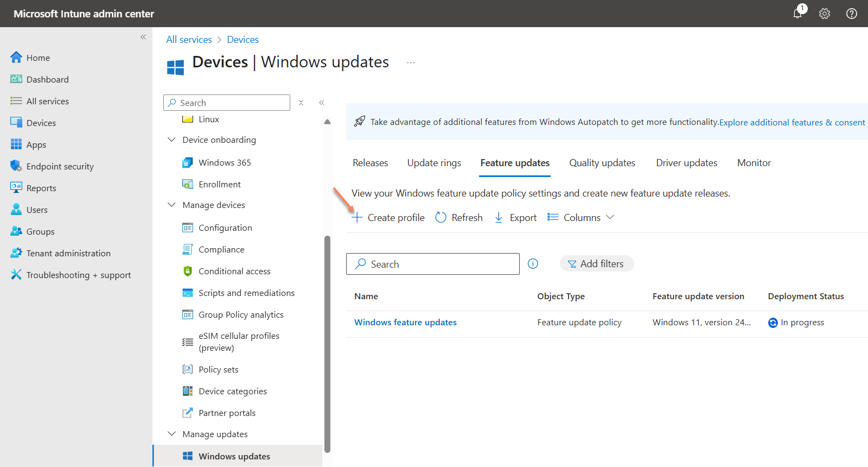The image size is (868, 467).
Task: Focus the policy list Search field
Action: (433, 264)
